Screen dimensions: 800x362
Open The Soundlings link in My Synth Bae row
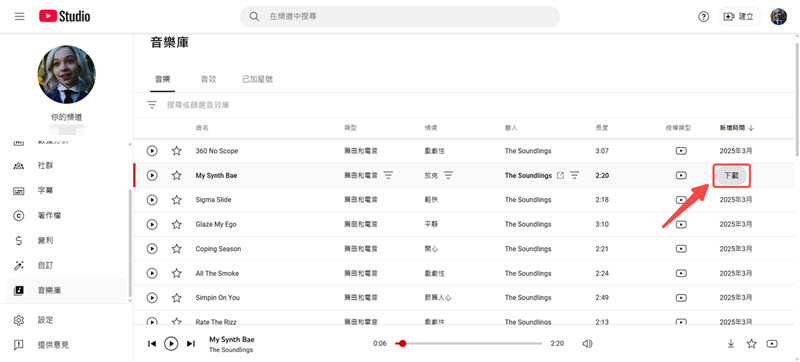click(x=528, y=175)
